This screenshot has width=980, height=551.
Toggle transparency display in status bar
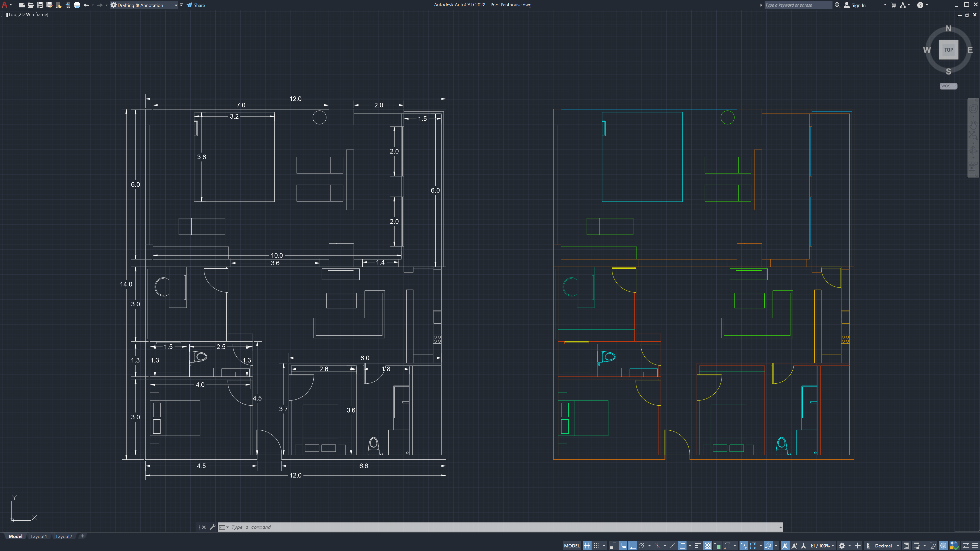point(707,546)
